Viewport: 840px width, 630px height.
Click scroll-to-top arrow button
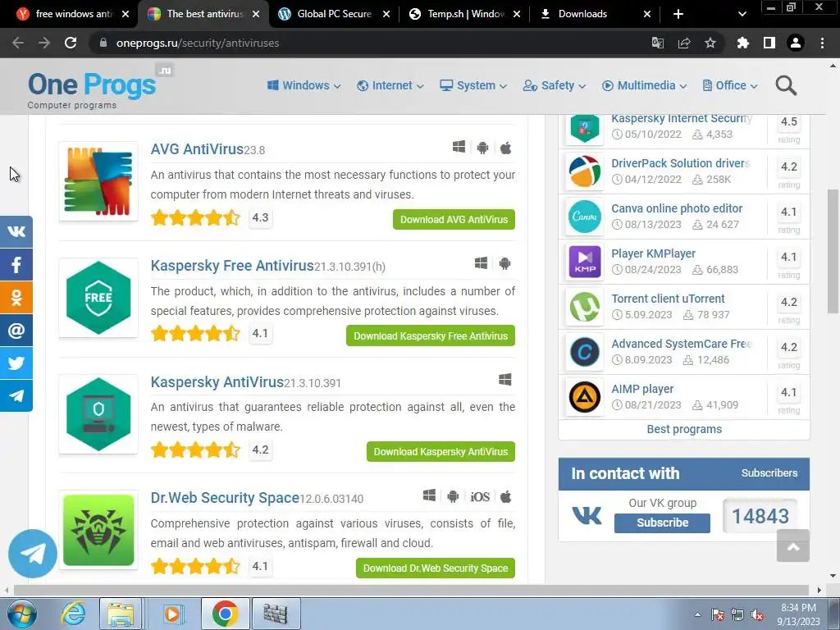click(x=793, y=546)
